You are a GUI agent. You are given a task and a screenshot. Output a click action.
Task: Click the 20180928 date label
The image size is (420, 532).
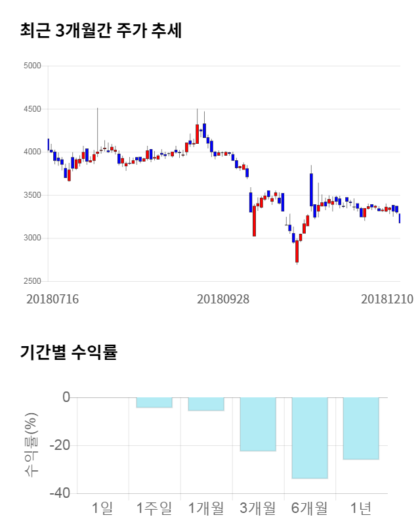(x=223, y=299)
